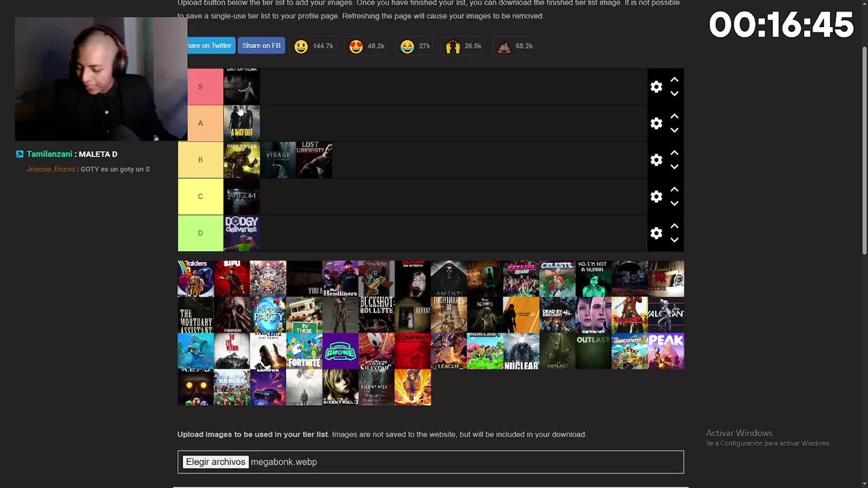Open settings gear for A tier row
The width and height of the screenshot is (868, 488).
click(656, 123)
